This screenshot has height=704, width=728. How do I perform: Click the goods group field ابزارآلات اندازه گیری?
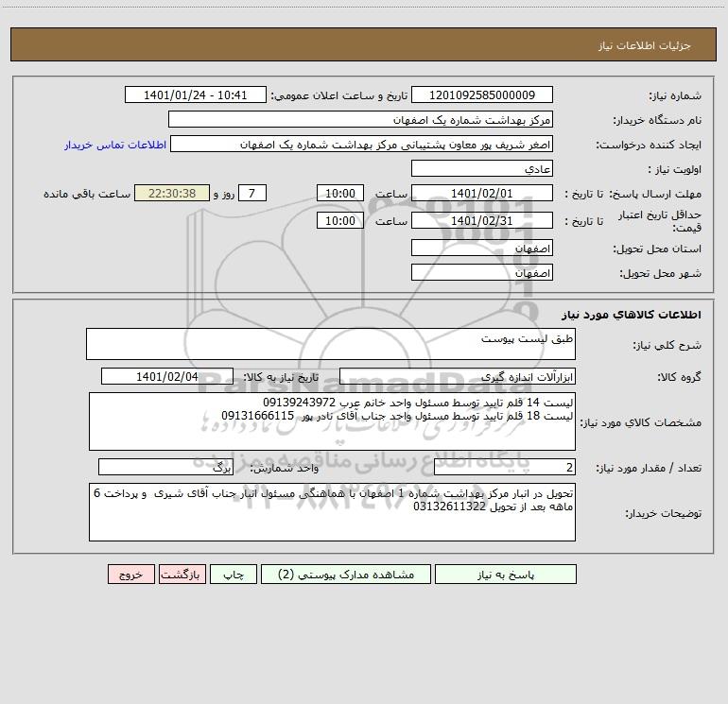[458, 376]
